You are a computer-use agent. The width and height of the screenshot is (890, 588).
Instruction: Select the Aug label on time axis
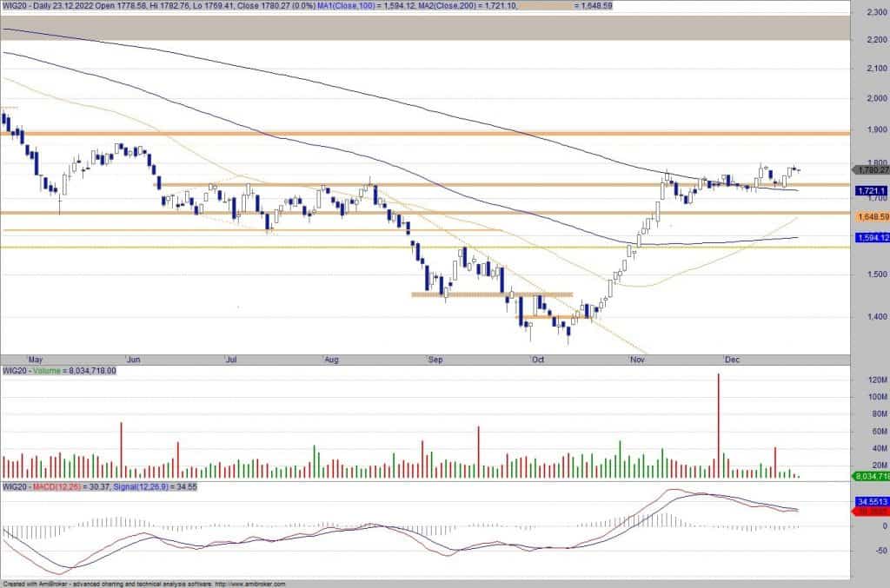click(331, 358)
